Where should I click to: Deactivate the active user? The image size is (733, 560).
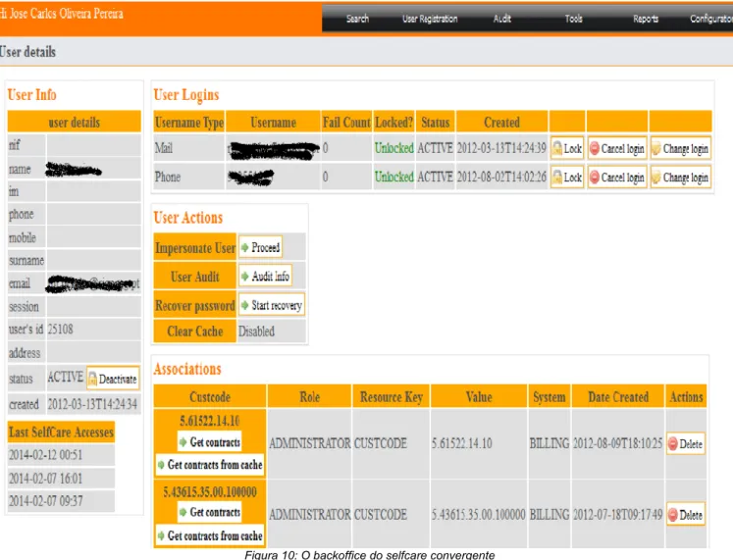click(113, 379)
